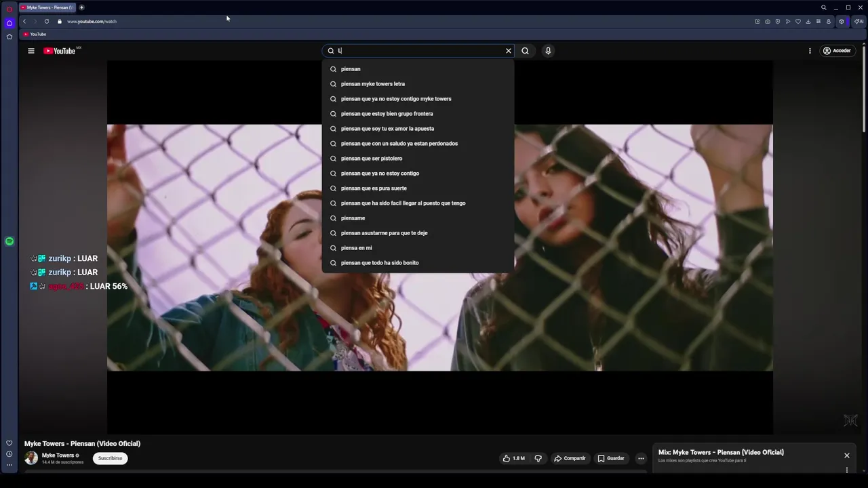The image size is (868, 488).
Task: Open Myke Towers channel name link
Action: pyautogui.click(x=58, y=455)
